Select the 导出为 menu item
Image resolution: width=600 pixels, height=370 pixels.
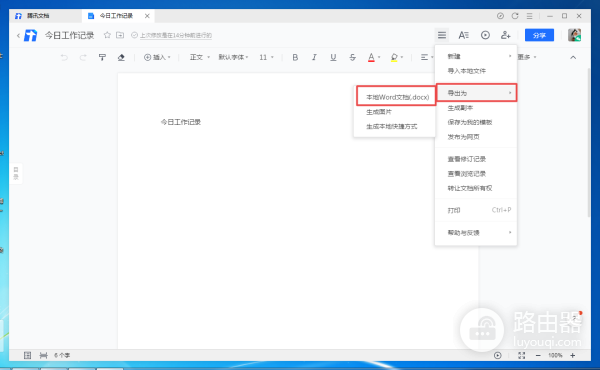[476, 93]
